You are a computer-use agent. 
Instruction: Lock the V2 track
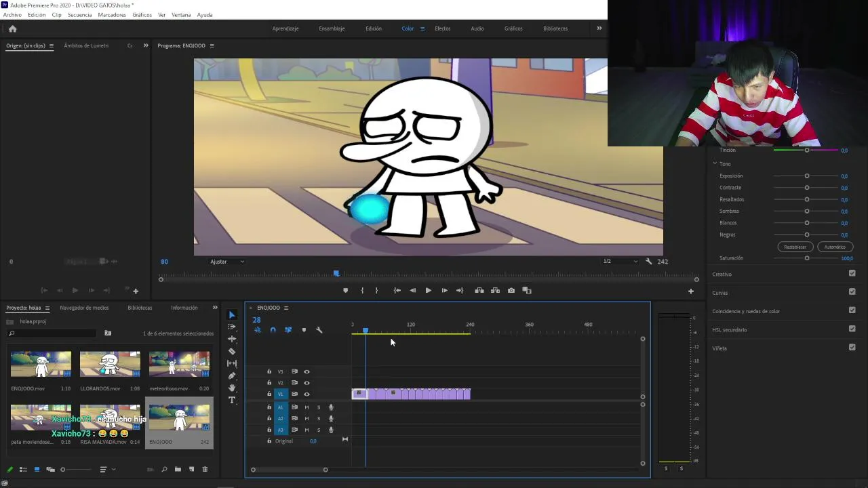[269, 383]
